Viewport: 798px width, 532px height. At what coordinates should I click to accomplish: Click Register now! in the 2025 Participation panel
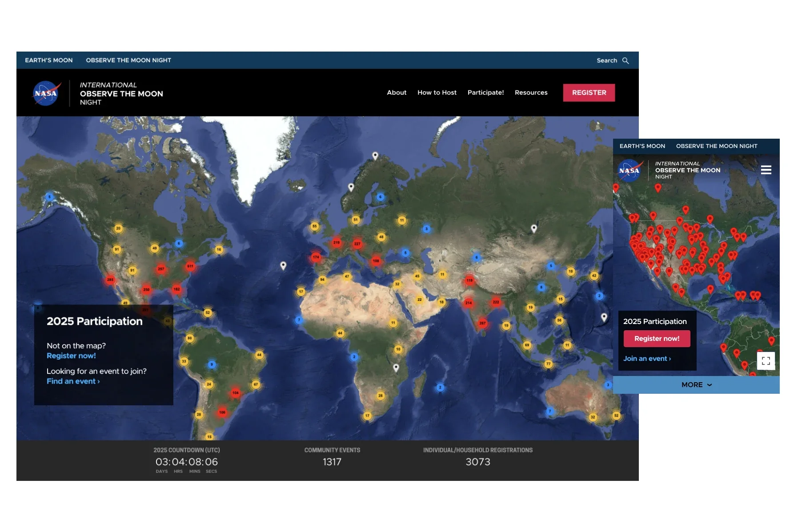click(x=71, y=356)
